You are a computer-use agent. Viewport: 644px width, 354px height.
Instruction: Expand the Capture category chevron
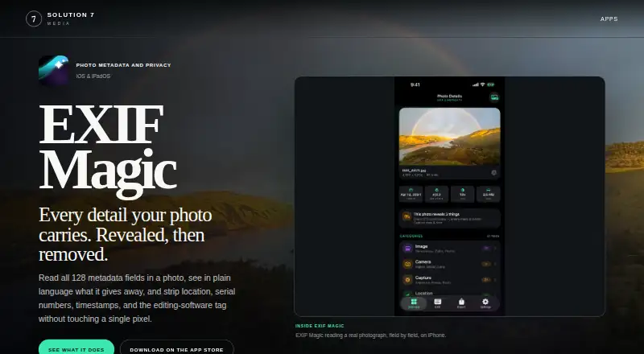click(x=495, y=280)
